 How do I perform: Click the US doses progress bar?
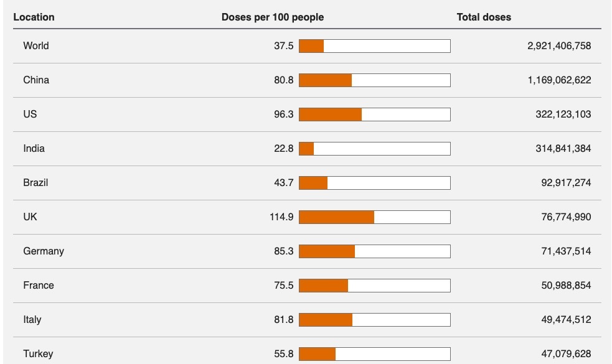(x=374, y=114)
